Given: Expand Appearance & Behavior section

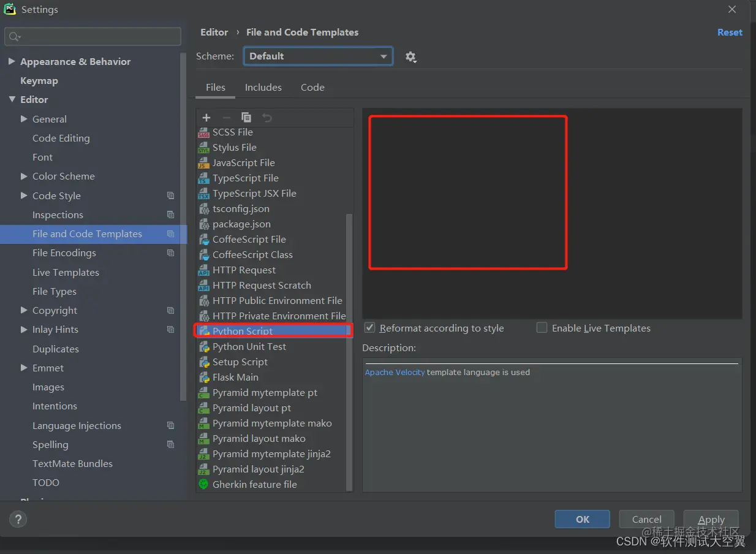Looking at the screenshot, I should tap(12, 62).
